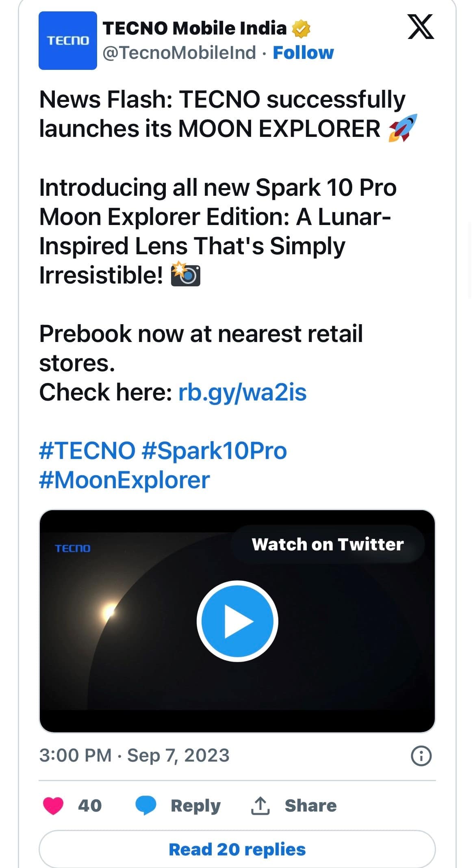The image size is (475, 868).
Task: Click the TECNO Mobile India display name
Action: click(195, 28)
